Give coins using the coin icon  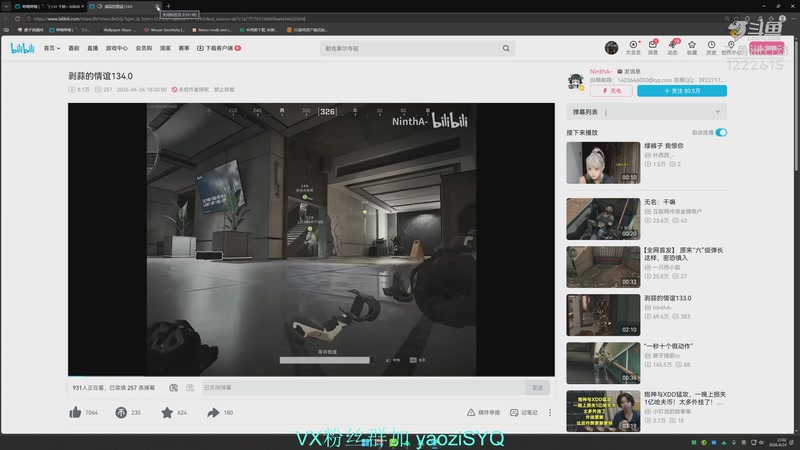click(121, 412)
